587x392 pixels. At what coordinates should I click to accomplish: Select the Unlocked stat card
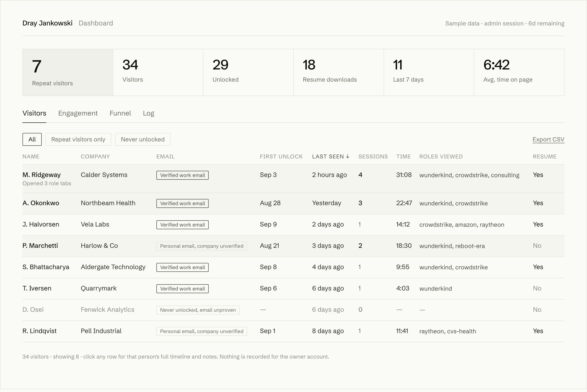coord(248,72)
